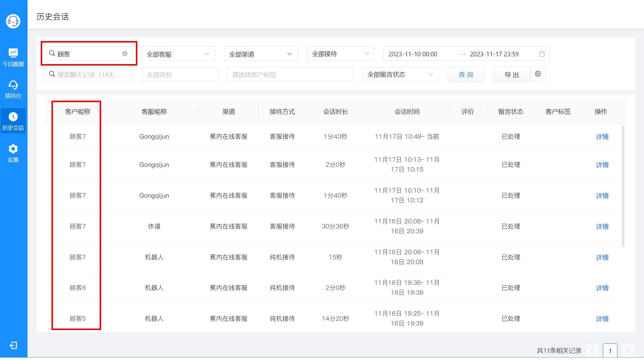Screen dimensions: 644x360
Task: Click the logout icon in the sidebar
Action: coord(13,345)
